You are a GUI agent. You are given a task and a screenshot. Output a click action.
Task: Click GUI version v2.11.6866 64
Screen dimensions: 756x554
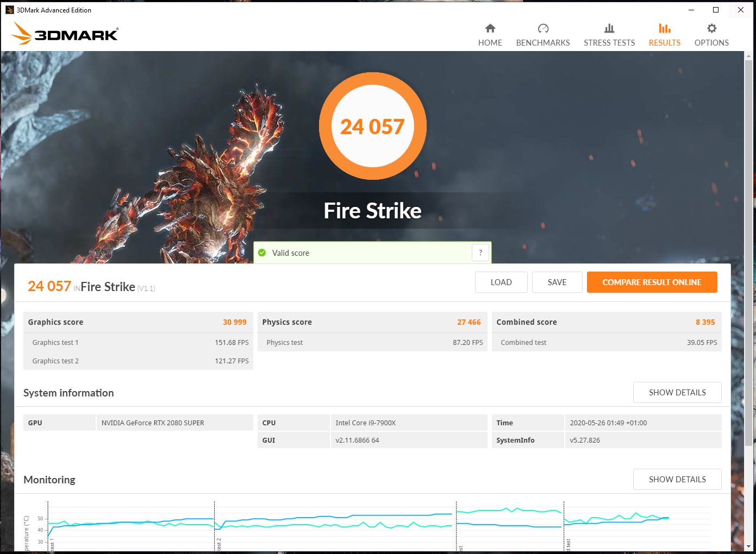click(357, 440)
